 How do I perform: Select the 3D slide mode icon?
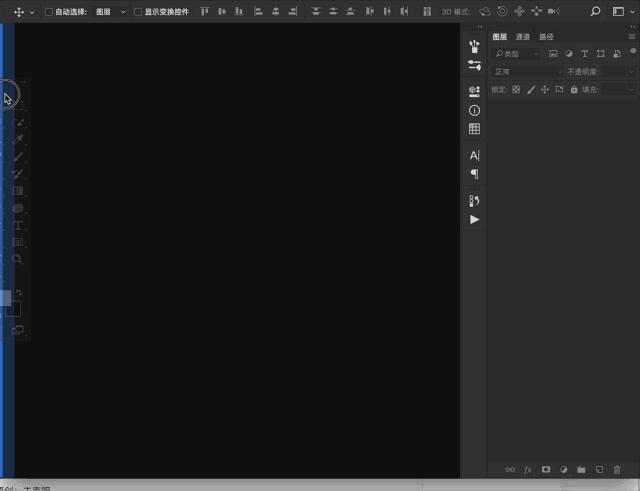coord(536,11)
